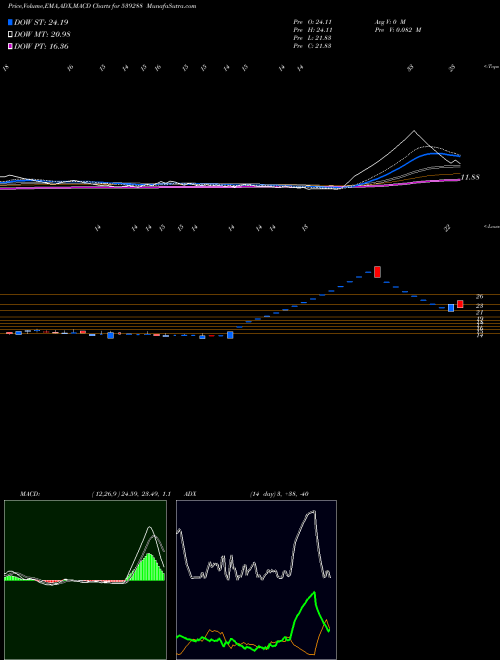
Task: Click the 'Pre C: 21.83' value
Action: point(312,46)
